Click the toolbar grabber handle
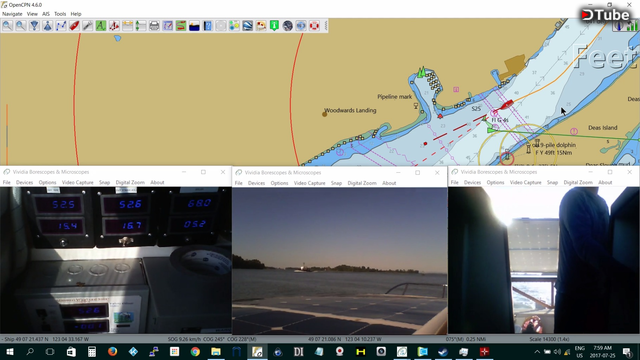The height and width of the screenshot is (360, 640). click(326, 26)
